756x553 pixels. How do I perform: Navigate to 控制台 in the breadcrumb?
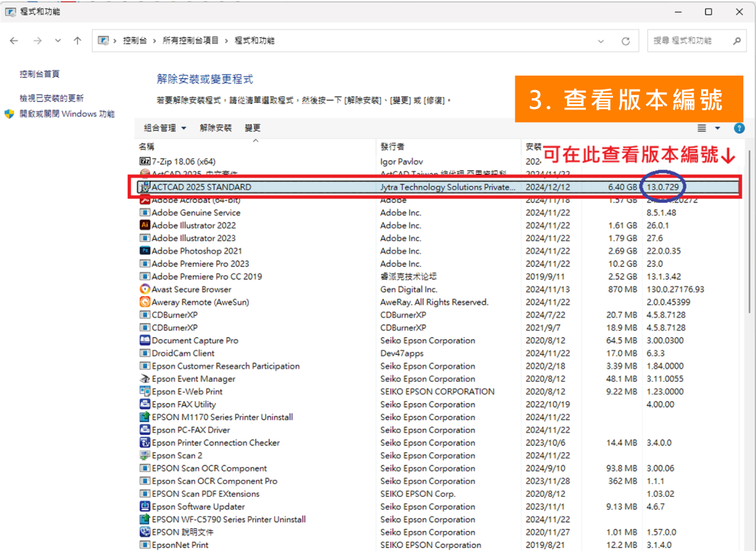(x=134, y=41)
